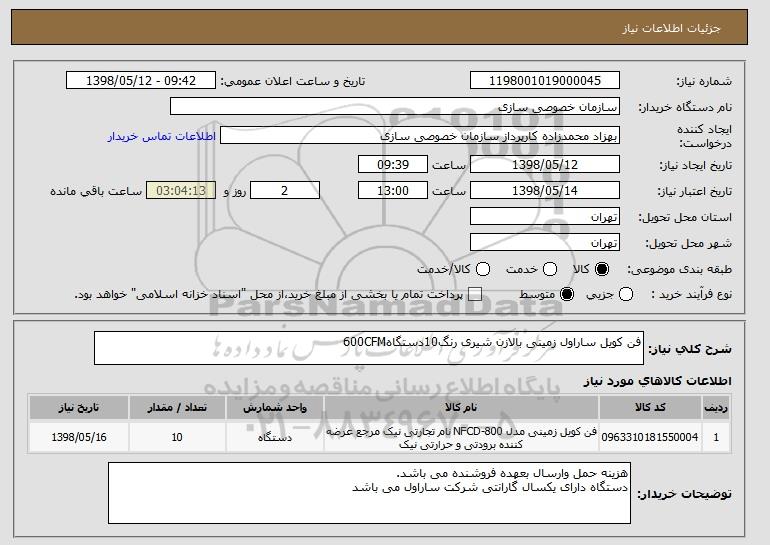The width and height of the screenshot is (770, 545).
Task: Click the public announcement date field
Action: click(x=141, y=81)
